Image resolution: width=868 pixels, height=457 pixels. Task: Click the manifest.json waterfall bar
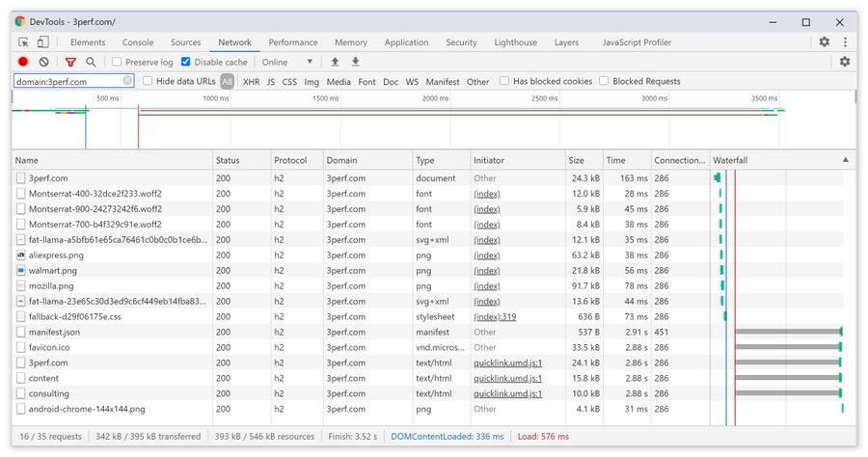pos(788,332)
